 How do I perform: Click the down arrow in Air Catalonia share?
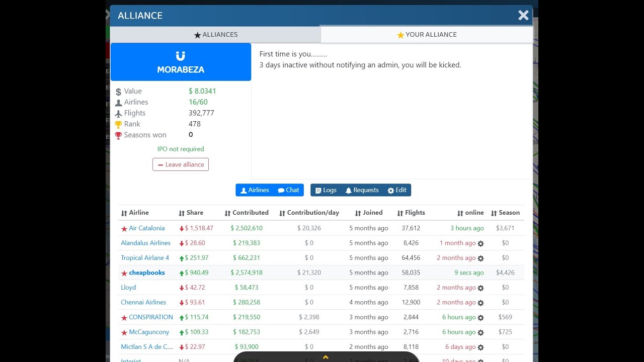[182, 228]
